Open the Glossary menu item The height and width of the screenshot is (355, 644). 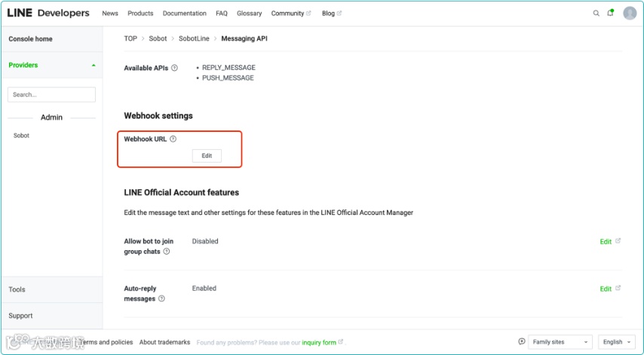(x=250, y=14)
